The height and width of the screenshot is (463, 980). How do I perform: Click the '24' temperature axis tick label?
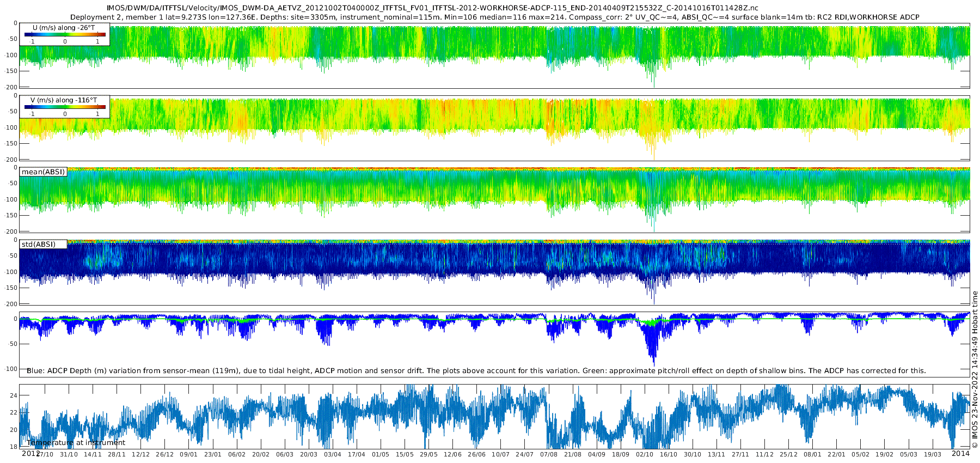14,395
